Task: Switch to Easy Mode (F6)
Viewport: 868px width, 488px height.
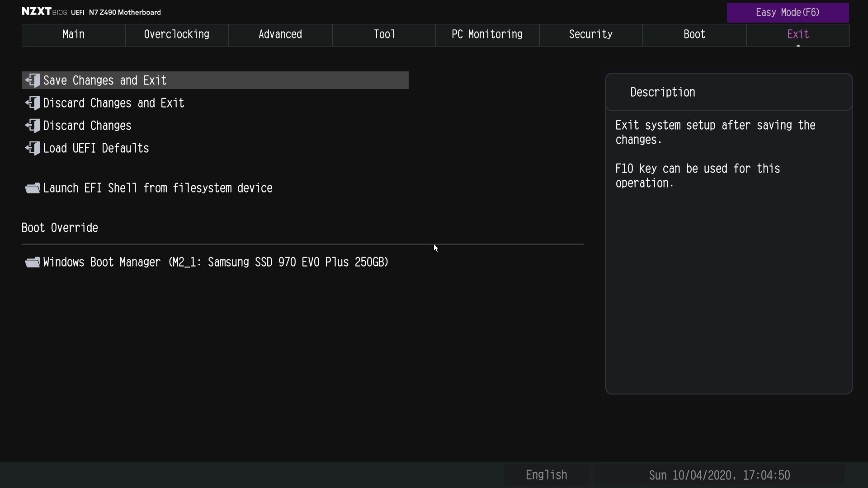Action: click(x=788, y=13)
